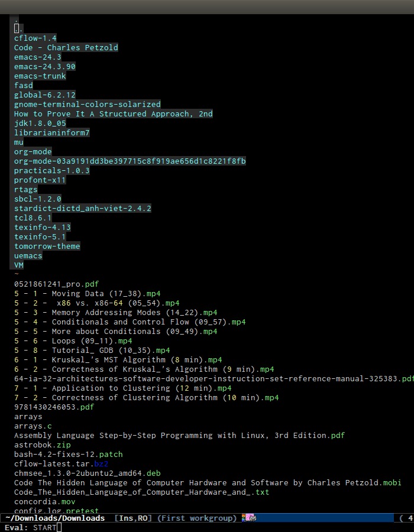Open the astrobok.zip file

click(x=43, y=445)
